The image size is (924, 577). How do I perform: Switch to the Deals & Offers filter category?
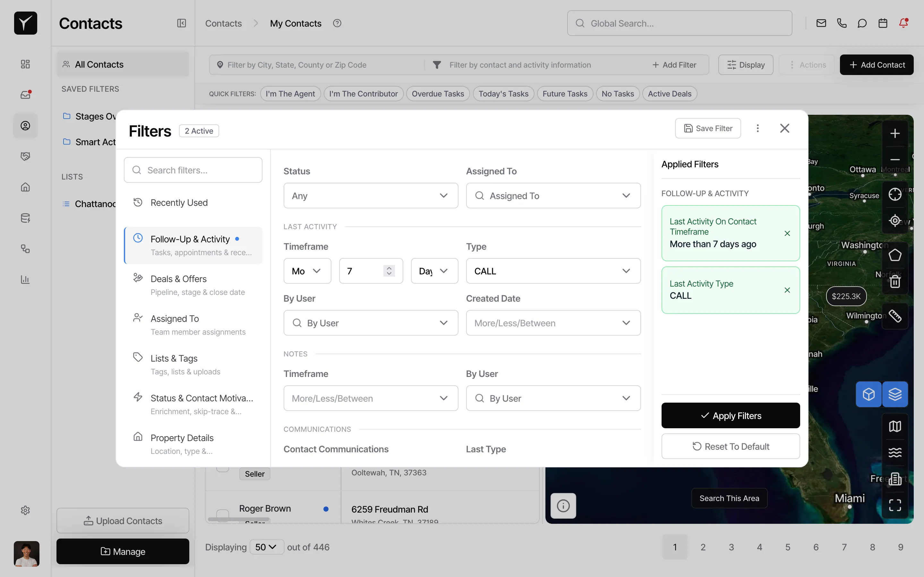193,284
